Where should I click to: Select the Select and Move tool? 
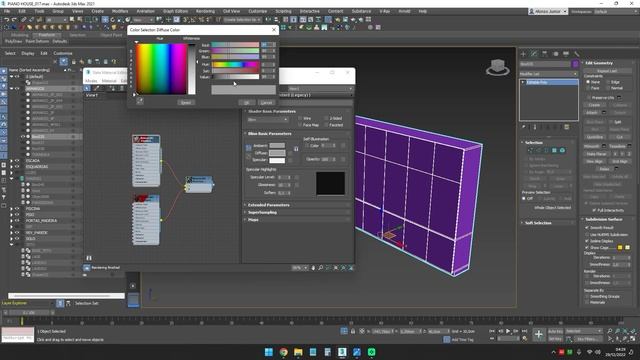(105, 20)
